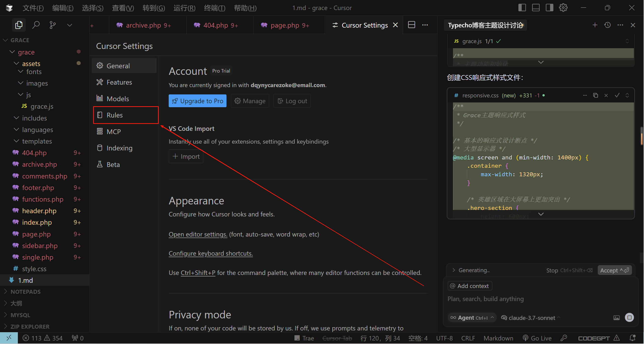This screenshot has height=344, width=644.
Task: Show chat history clock icon
Action: 608,25
